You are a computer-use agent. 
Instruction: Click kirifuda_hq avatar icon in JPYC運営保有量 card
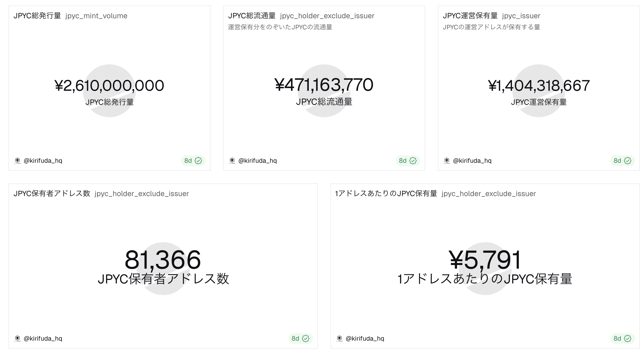(x=447, y=161)
